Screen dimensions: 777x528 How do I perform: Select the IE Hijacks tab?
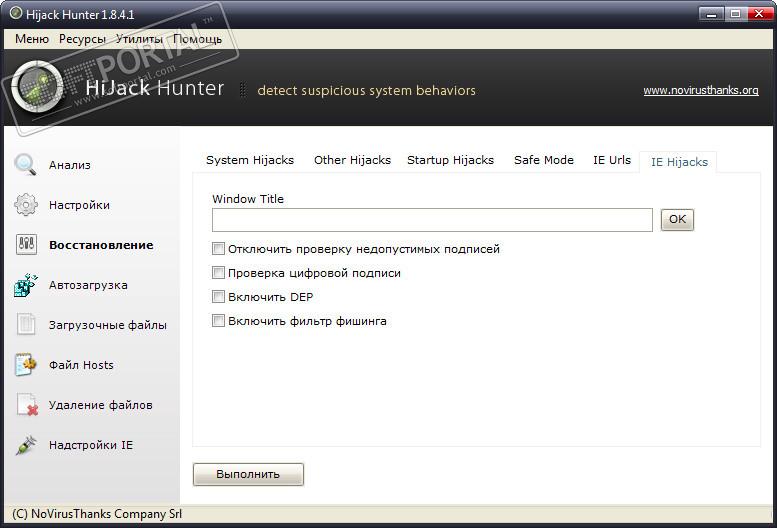coord(679,162)
